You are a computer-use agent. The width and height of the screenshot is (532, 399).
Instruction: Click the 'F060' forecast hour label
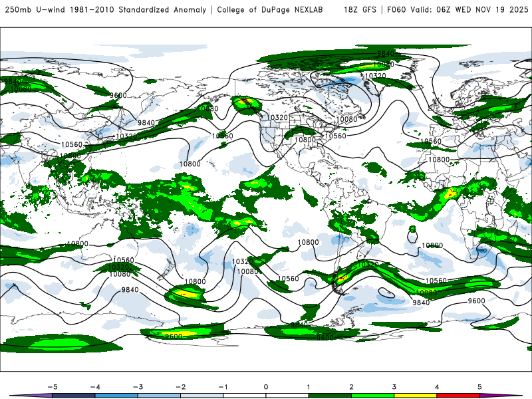396,10
